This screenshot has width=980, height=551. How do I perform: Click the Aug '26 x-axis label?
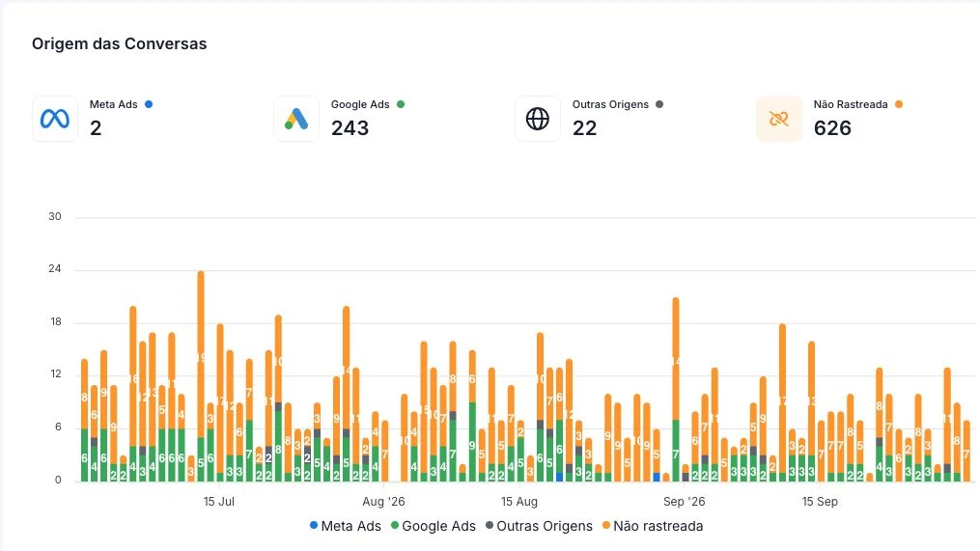pos(383,502)
